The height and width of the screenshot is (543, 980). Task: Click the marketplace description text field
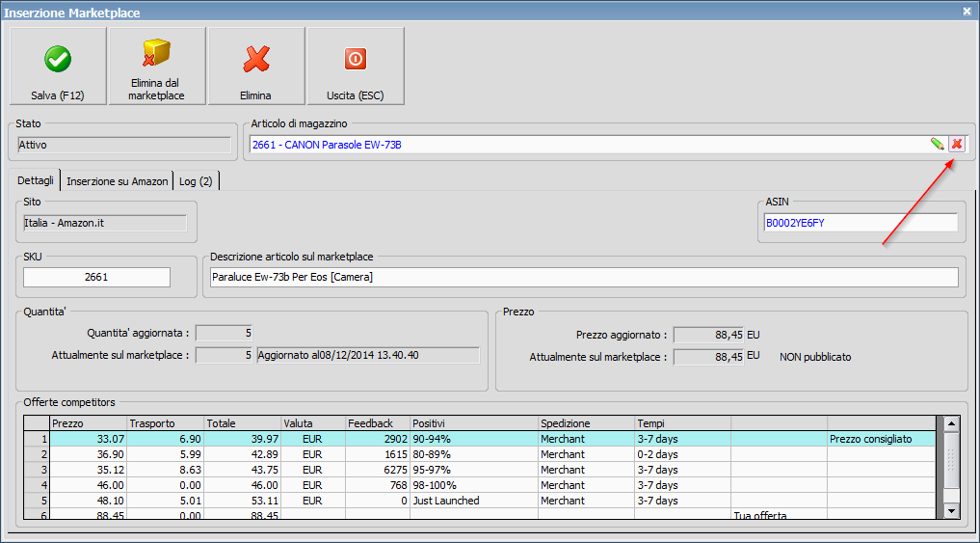point(583,278)
